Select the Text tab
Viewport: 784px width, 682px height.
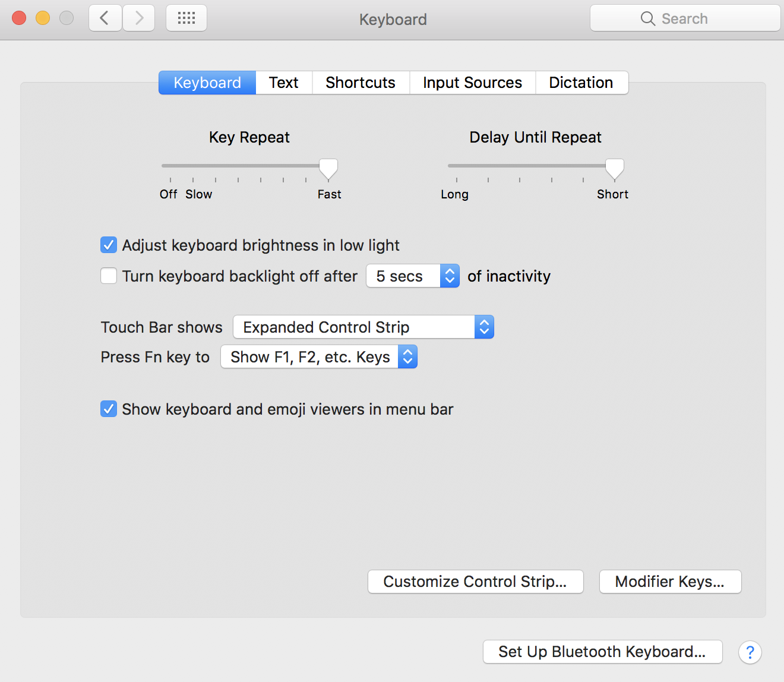283,82
